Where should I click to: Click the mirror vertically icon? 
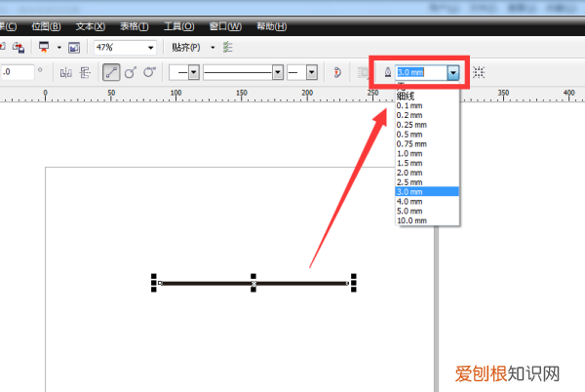tap(85, 72)
